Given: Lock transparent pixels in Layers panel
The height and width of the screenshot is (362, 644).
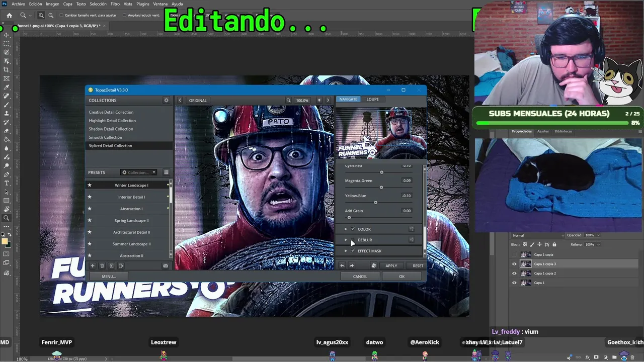Looking at the screenshot, I should click(525, 244).
